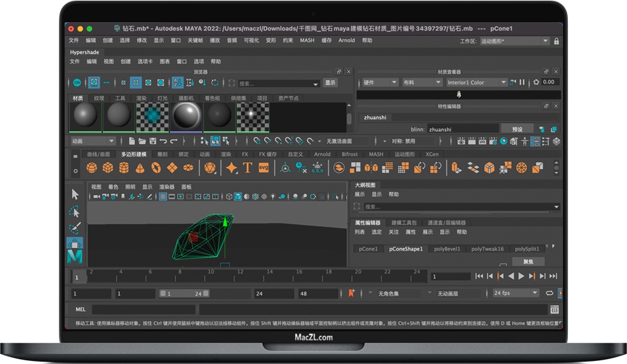Screen dimensions: 627x364
Task: Select the polygon Type text tool
Action: (x=247, y=168)
